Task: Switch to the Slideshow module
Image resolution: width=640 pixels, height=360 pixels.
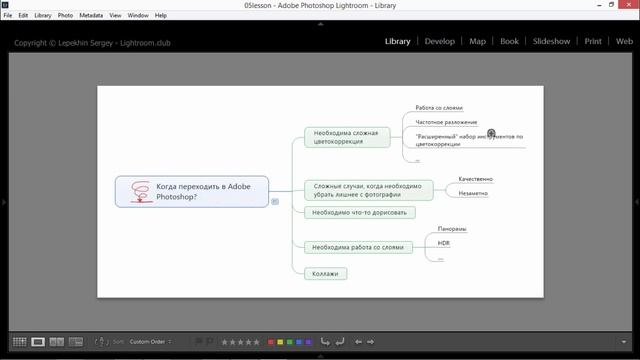Action: click(x=551, y=41)
